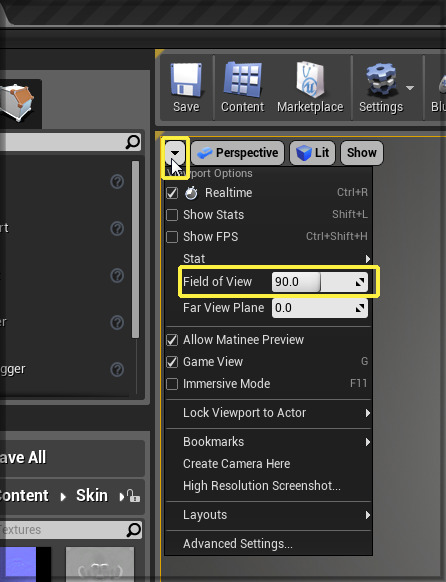Expand the Settings dropdown arrow
Viewport: 446px width, 582px height.
[x=410, y=88]
